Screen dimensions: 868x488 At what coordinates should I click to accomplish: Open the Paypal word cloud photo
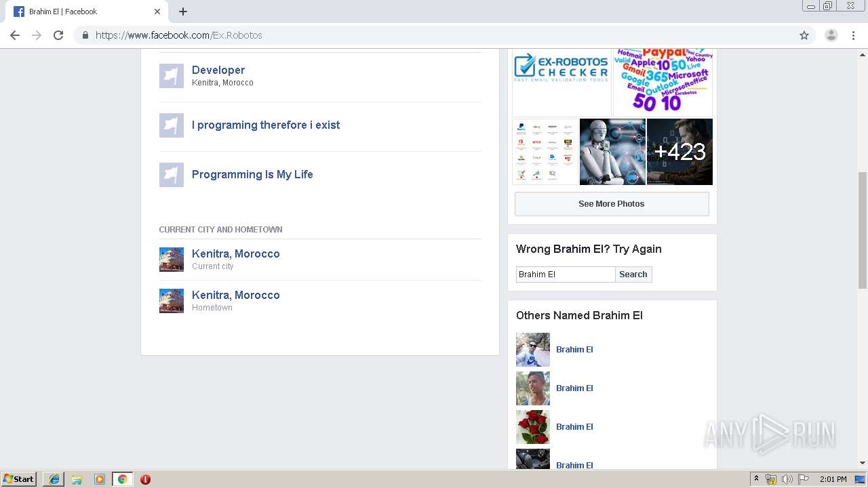[663, 83]
